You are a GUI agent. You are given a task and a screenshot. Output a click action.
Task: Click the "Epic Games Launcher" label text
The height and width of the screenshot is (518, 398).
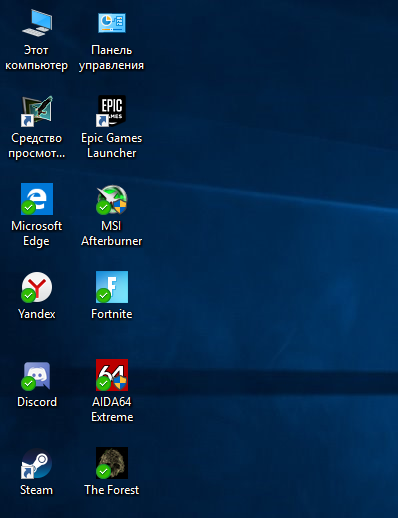[x=112, y=146]
